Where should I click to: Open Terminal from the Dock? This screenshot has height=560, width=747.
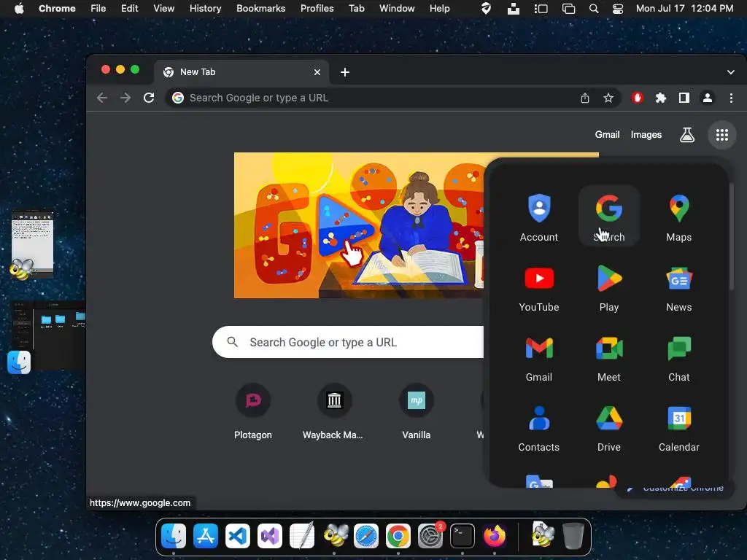tap(462, 536)
